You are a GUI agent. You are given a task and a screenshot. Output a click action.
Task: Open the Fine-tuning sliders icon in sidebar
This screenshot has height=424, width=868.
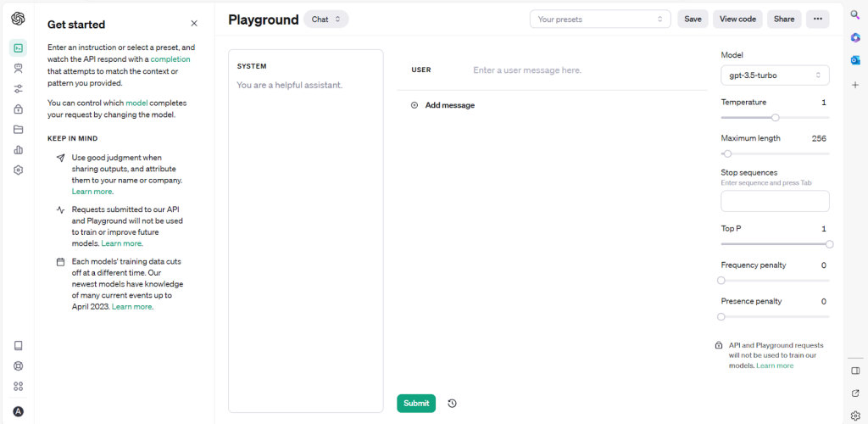(x=18, y=89)
